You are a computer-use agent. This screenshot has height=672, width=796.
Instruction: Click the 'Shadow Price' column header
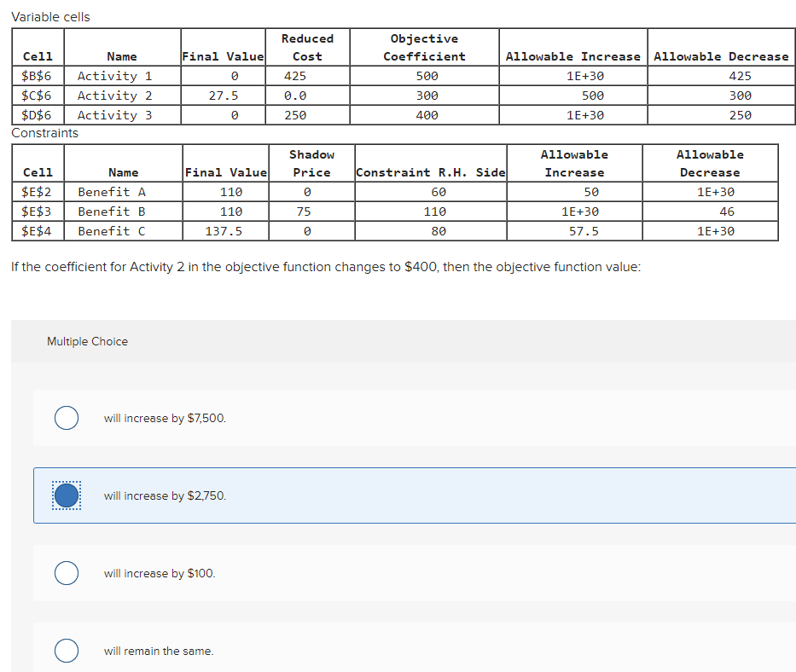click(x=311, y=164)
